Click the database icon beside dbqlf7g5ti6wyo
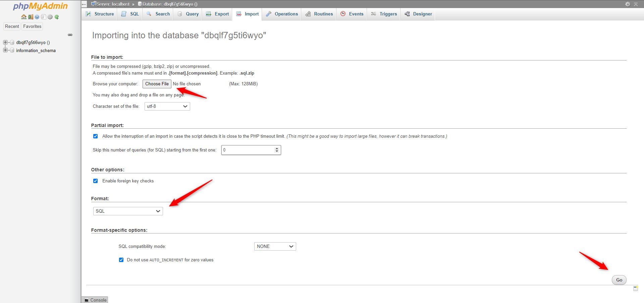This screenshot has height=303, width=644. click(x=12, y=42)
